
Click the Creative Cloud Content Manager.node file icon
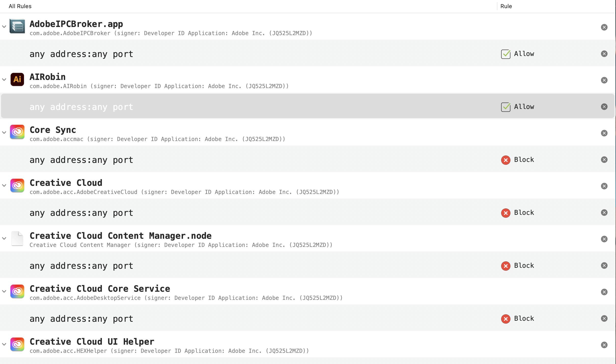tap(17, 239)
